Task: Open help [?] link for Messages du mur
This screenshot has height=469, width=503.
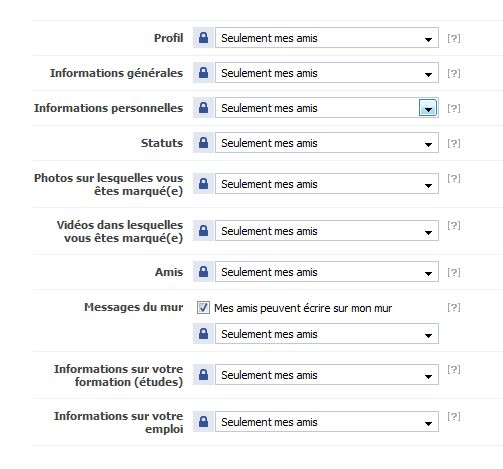Action: [x=454, y=307]
